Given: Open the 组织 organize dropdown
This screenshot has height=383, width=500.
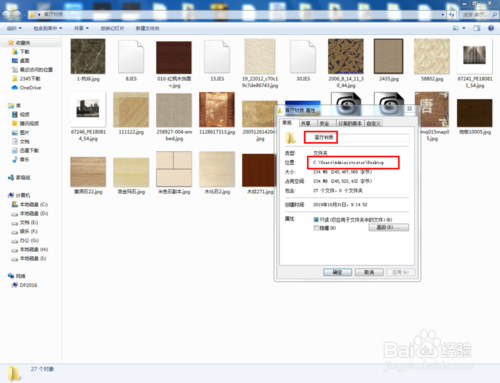Looking at the screenshot, I should point(14,28).
